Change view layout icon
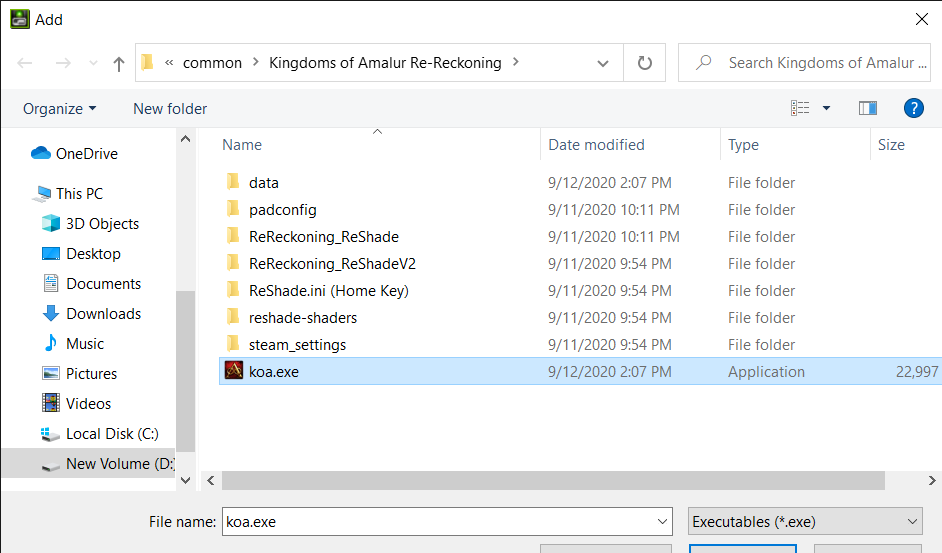This screenshot has height=553, width=942. 800,108
